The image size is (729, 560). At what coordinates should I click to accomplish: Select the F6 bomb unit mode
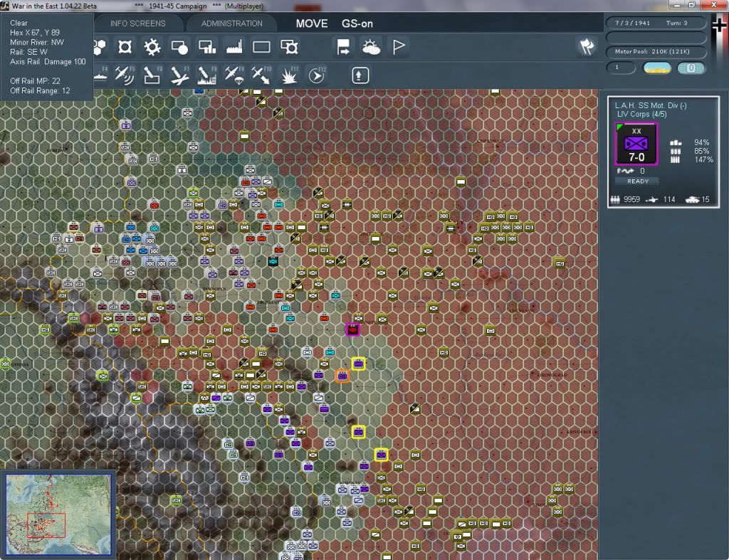pos(152,75)
